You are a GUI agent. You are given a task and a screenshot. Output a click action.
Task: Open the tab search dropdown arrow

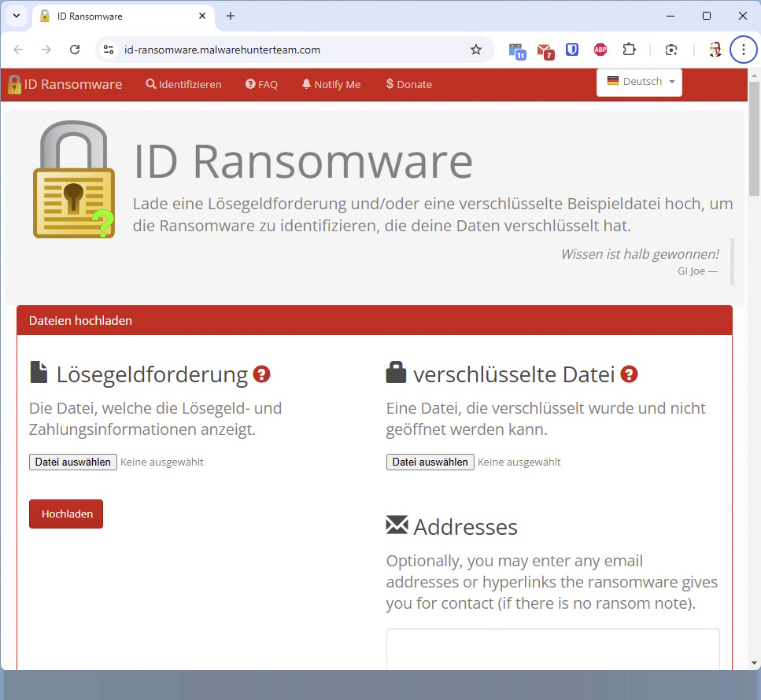tap(17, 16)
